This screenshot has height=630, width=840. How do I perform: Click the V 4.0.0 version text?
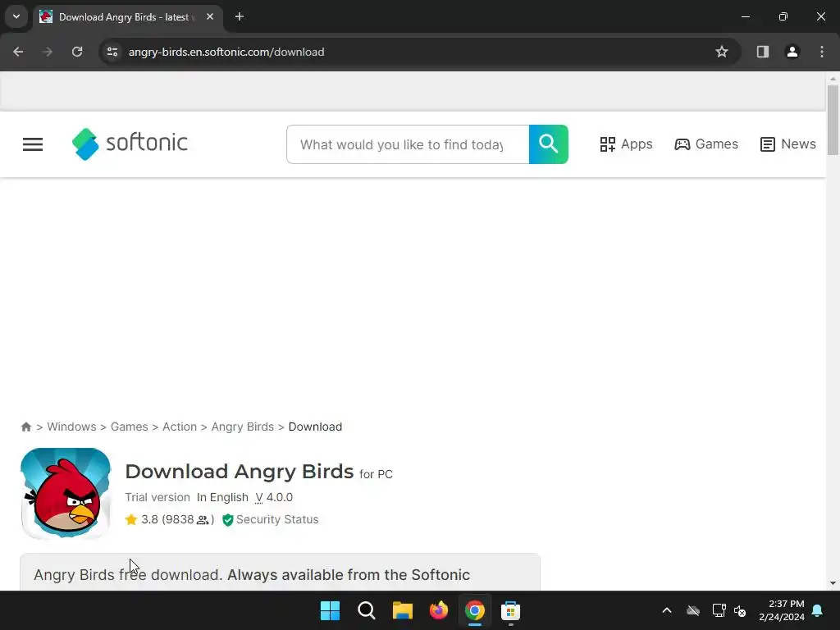(274, 497)
